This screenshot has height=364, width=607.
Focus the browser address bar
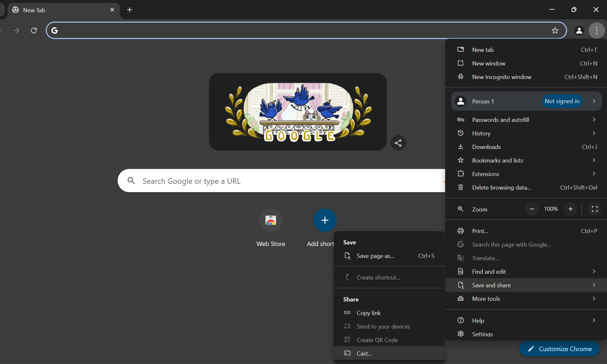tap(306, 30)
